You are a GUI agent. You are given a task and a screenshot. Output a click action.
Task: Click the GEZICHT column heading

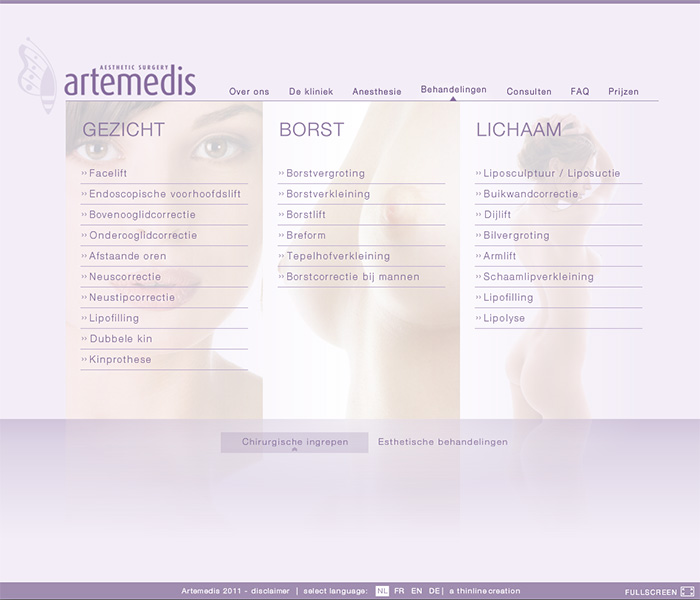(x=124, y=129)
